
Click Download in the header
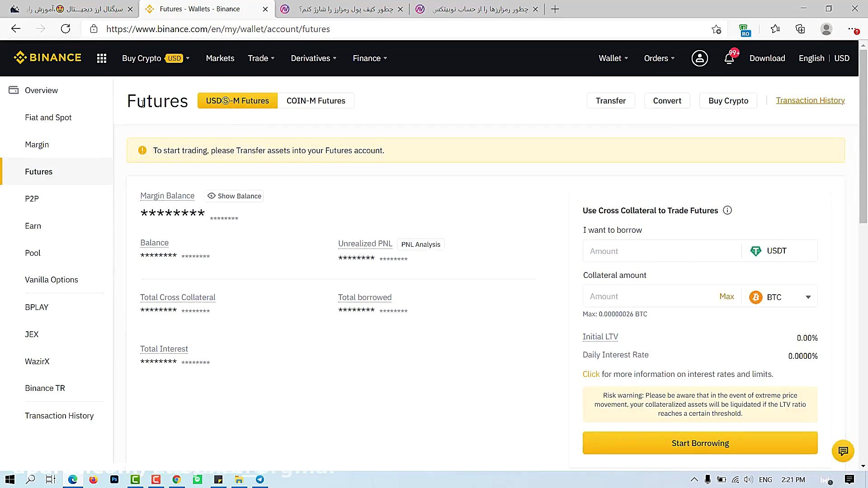767,58
